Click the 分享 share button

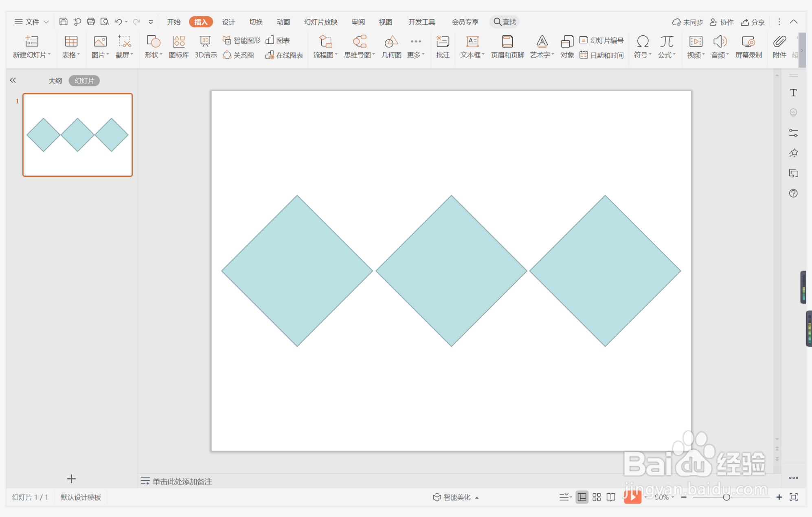pos(753,22)
